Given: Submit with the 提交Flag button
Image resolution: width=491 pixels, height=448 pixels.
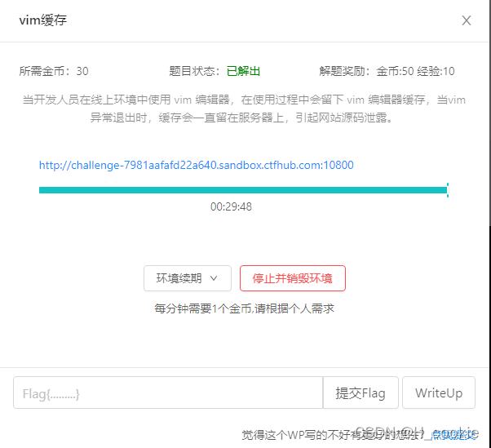Looking at the screenshot, I should coord(361,393).
